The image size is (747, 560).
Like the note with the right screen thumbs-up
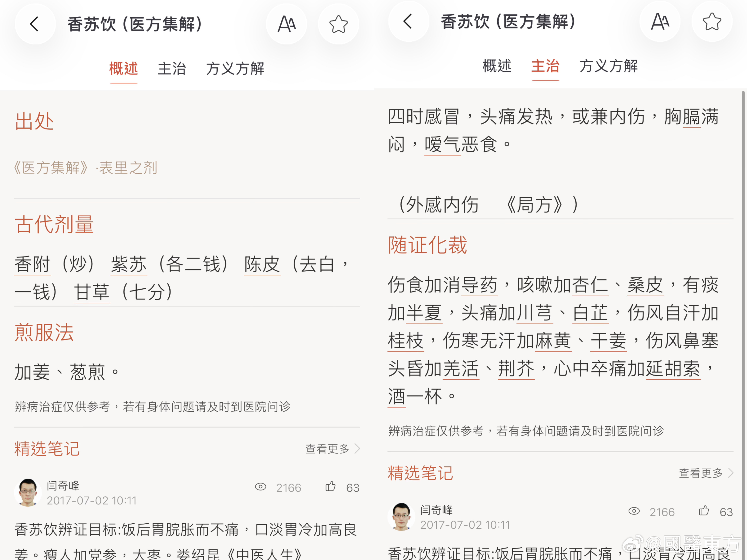[x=704, y=511]
